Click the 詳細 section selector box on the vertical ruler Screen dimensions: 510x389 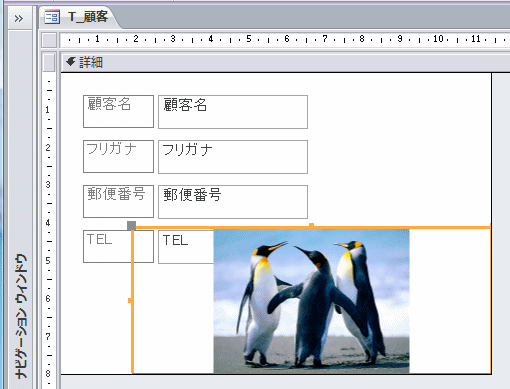pos(49,62)
